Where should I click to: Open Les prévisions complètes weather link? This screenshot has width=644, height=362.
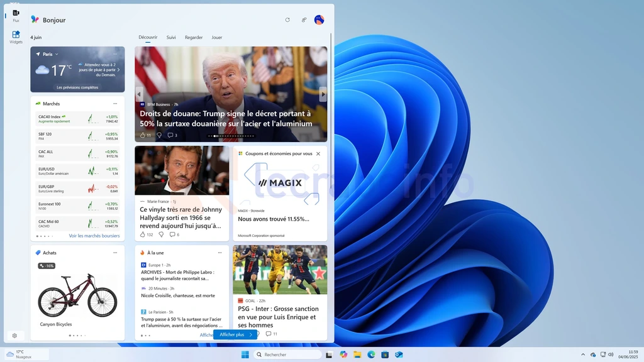coord(77,87)
